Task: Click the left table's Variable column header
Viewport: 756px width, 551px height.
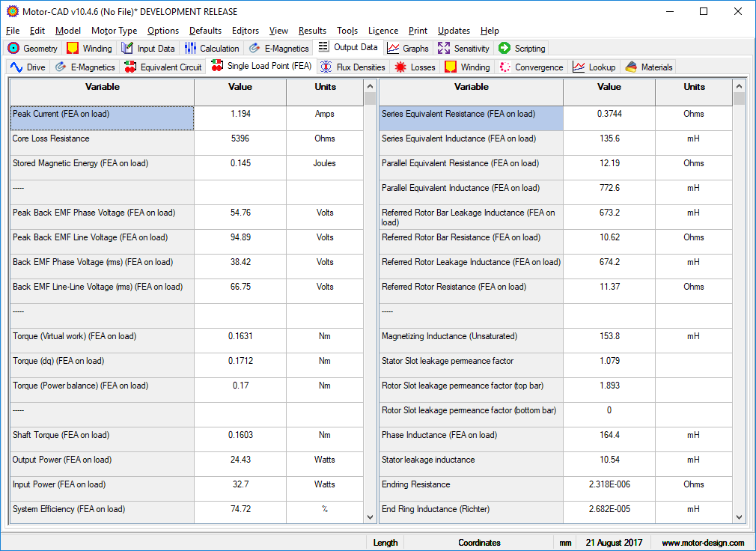Action: pyautogui.click(x=103, y=92)
